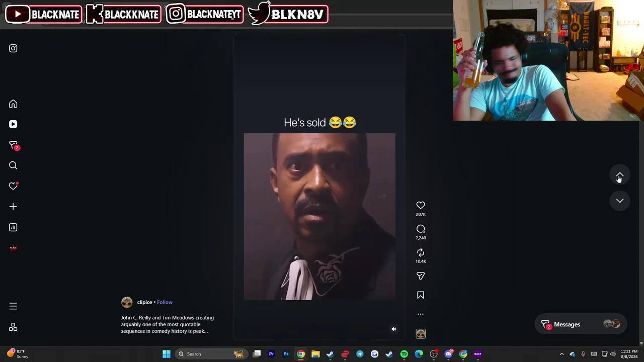644x362 pixels.
Task: Click the Windows taskbar Search box
Action: pos(211,354)
